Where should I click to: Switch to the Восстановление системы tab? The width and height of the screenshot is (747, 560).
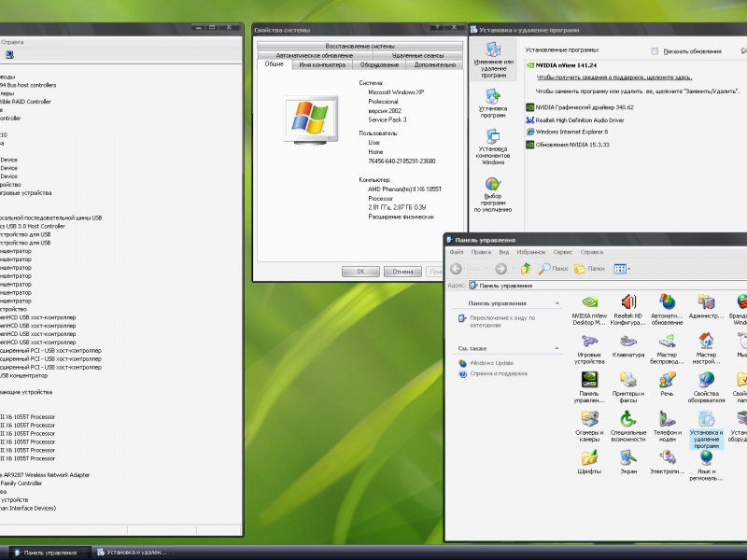click(359, 46)
